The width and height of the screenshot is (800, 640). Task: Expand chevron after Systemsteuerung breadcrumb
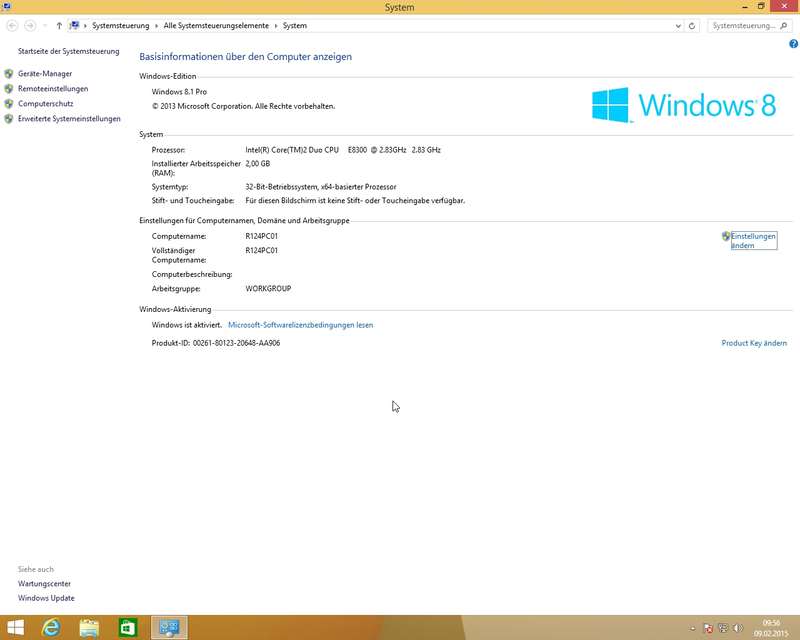coord(157,25)
